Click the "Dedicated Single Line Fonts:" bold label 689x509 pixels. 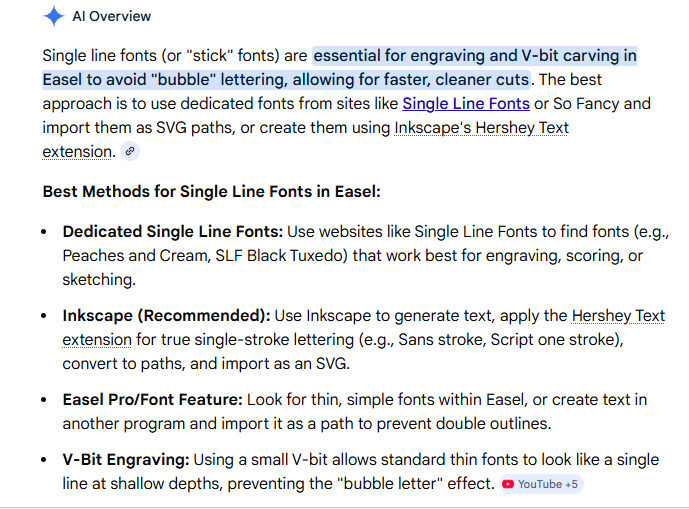[x=172, y=231]
